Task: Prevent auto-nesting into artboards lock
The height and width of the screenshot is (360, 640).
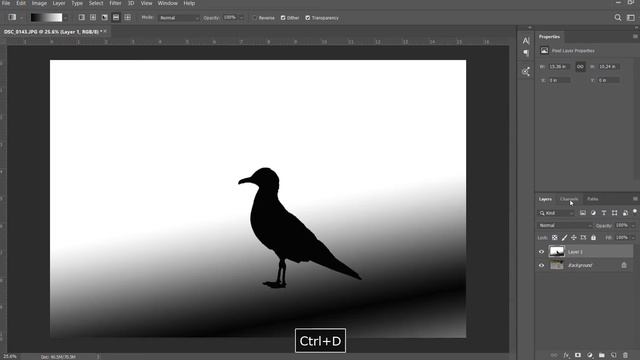Action: click(x=583, y=238)
